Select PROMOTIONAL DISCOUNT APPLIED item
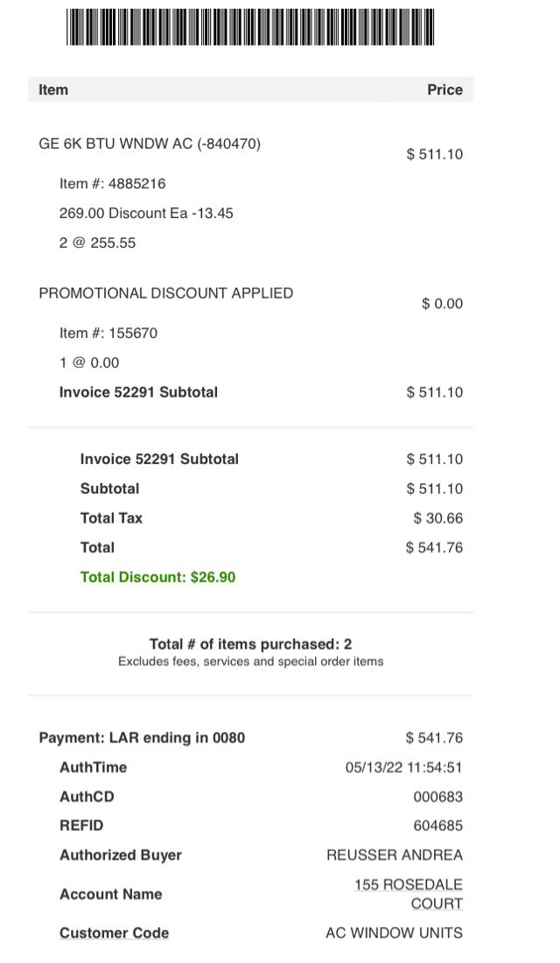This screenshot has height=963, width=560. [165, 293]
